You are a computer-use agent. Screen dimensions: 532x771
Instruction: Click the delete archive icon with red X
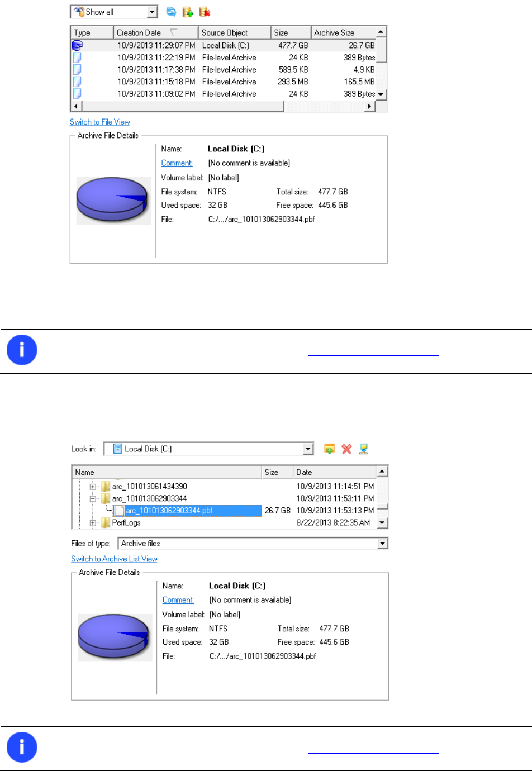pos(205,12)
